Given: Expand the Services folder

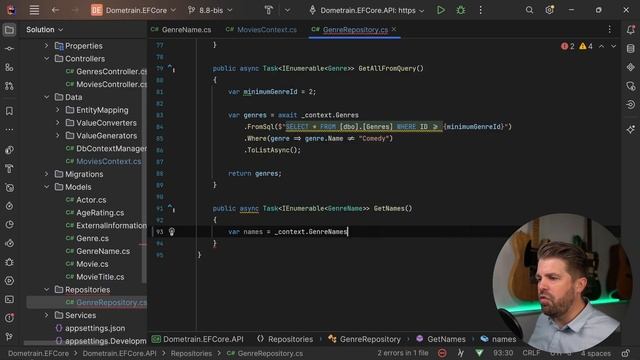Looking at the screenshot, I should click(47, 315).
